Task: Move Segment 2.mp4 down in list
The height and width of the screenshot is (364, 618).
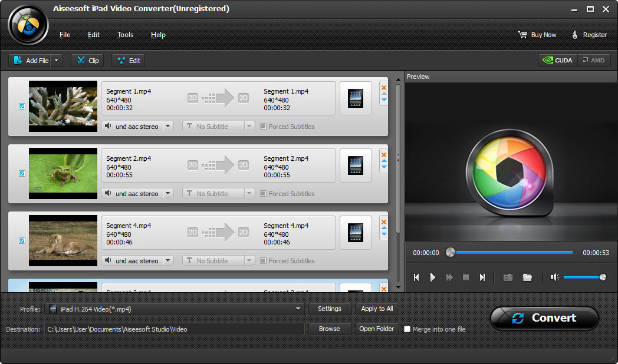Action: [x=384, y=167]
